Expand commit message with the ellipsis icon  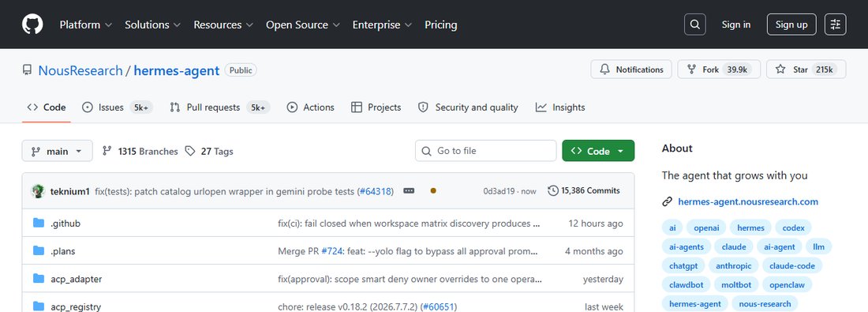click(409, 190)
